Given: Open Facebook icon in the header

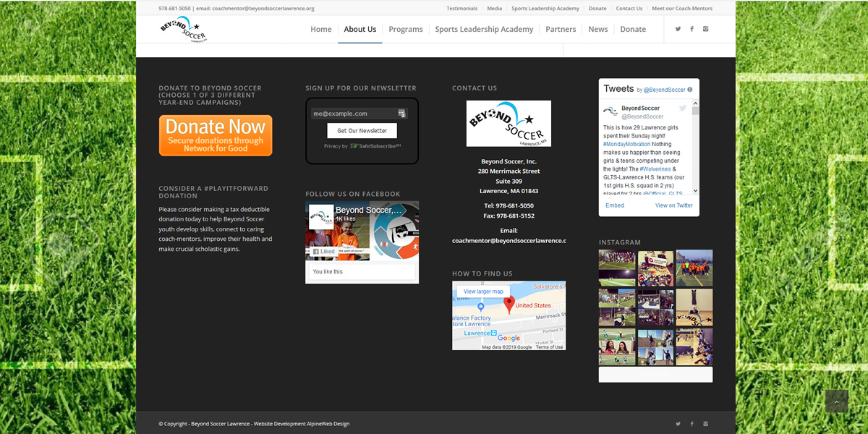Looking at the screenshot, I should point(692,29).
